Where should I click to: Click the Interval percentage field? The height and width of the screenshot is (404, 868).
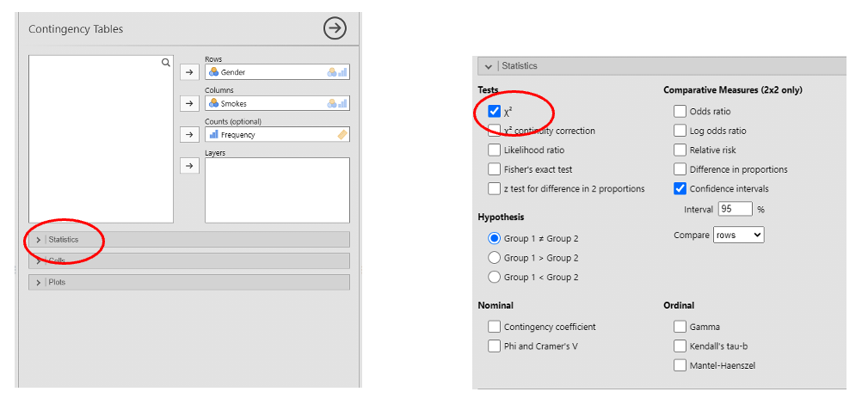tap(736, 209)
